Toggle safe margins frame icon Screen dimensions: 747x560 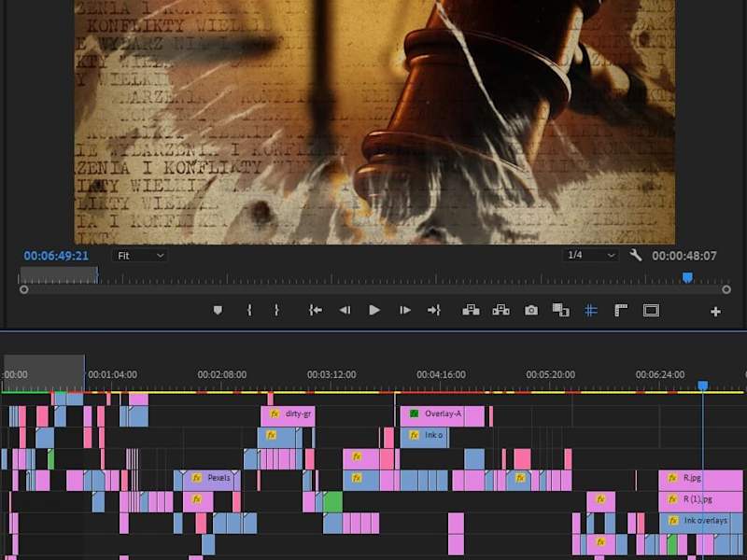pyautogui.click(x=651, y=311)
